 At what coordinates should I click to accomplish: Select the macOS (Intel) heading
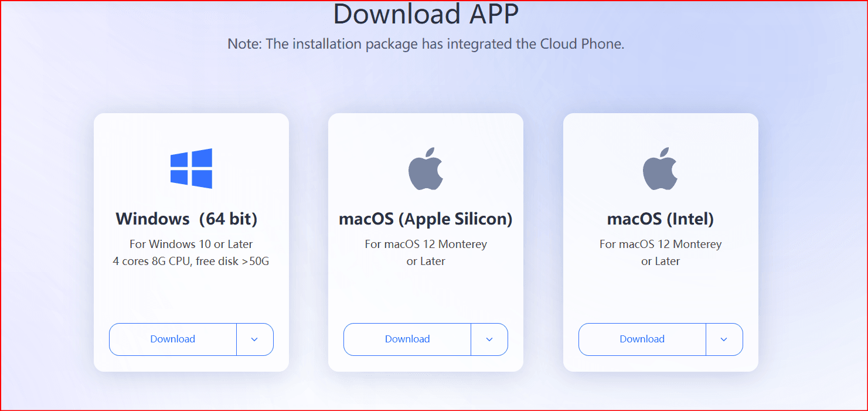(x=661, y=219)
